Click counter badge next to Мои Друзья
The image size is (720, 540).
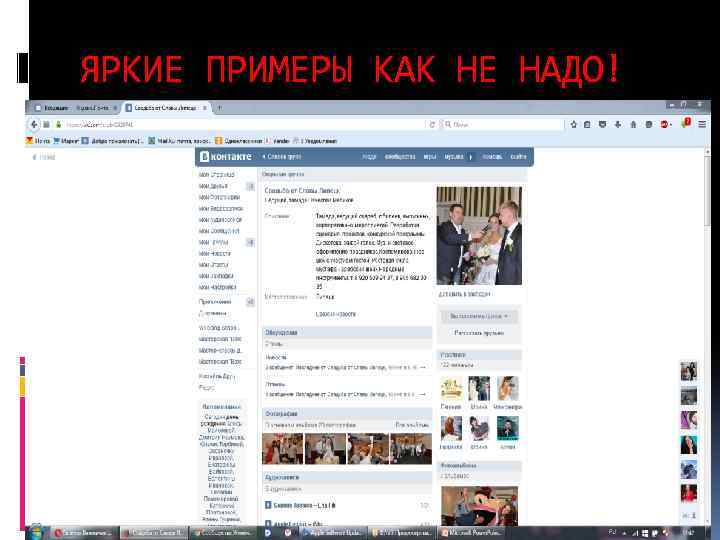(250, 186)
